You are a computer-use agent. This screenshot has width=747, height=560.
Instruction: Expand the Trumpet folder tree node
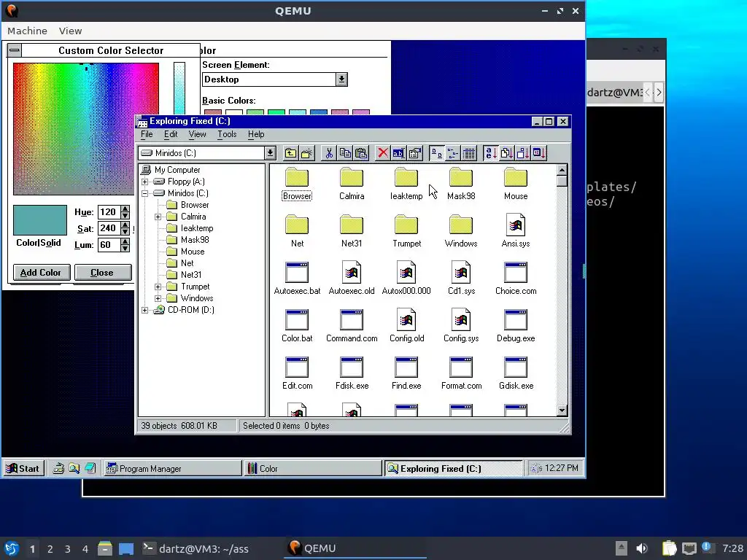(x=158, y=287)
